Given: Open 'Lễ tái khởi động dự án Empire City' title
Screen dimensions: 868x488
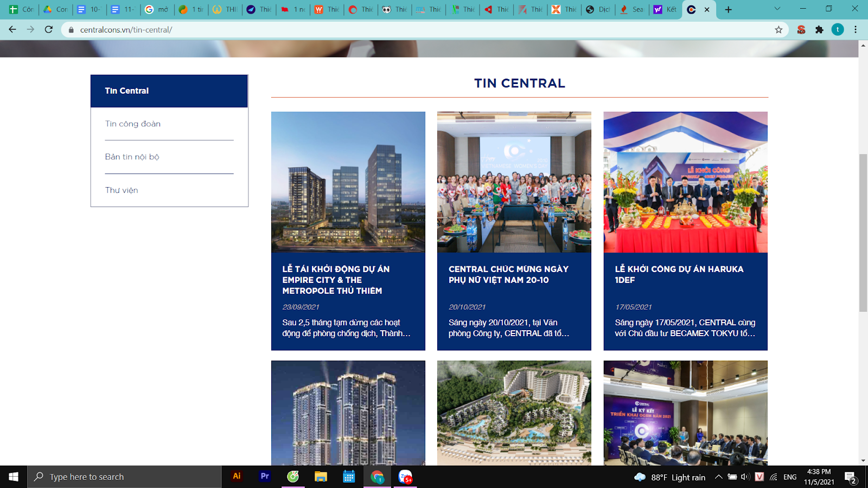Looking at the screenshot, I should [336, 280].
